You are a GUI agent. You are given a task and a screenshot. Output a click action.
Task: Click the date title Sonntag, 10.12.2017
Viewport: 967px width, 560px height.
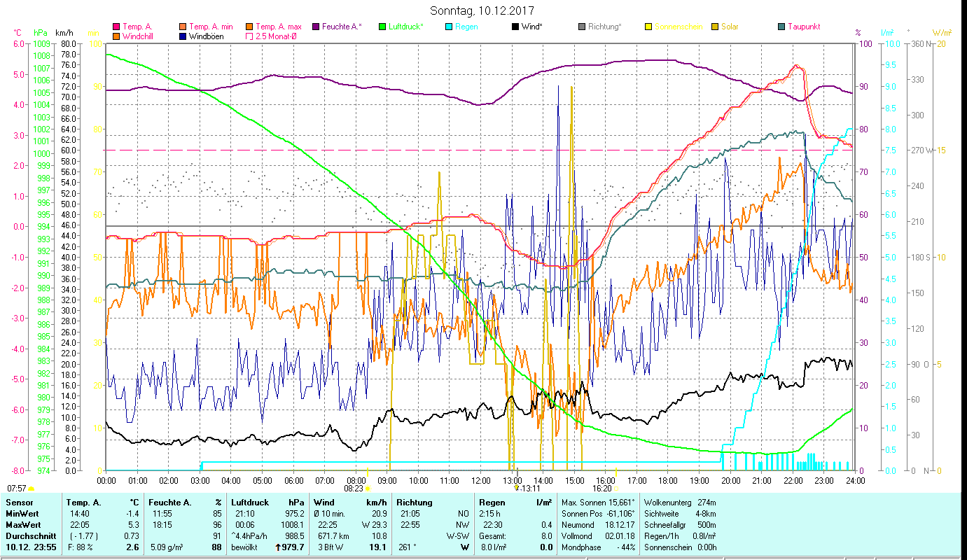(483, 10)
